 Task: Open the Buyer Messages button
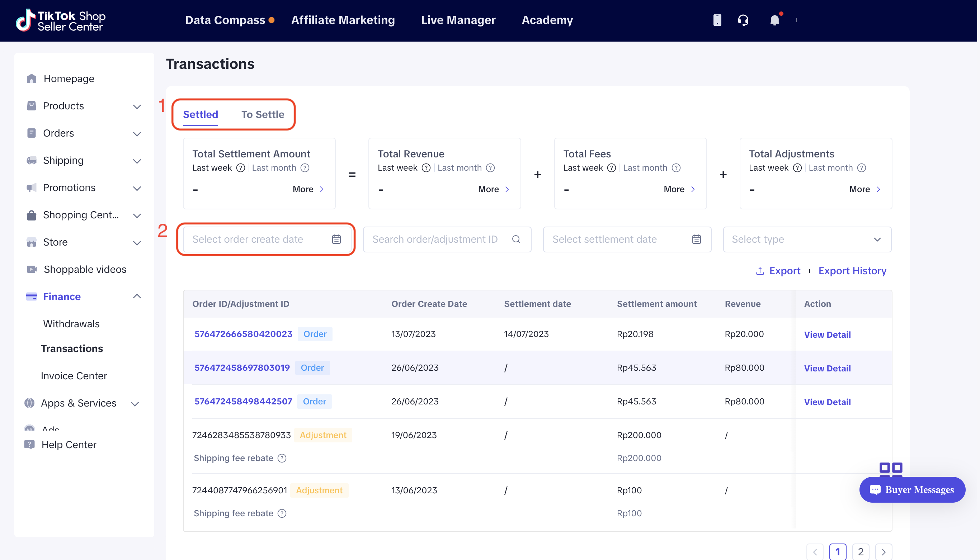(912, 490)
